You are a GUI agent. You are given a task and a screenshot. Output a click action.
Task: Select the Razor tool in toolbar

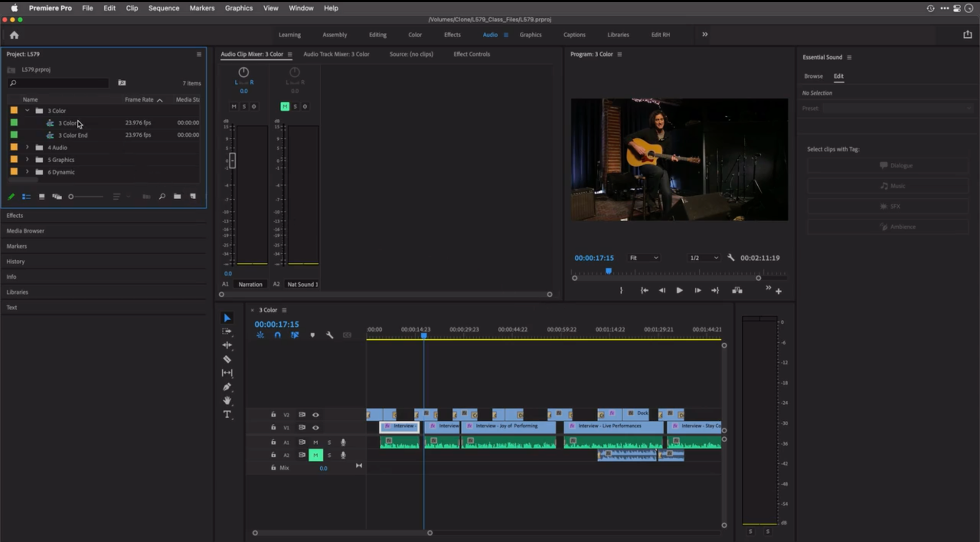click(227, 359)
